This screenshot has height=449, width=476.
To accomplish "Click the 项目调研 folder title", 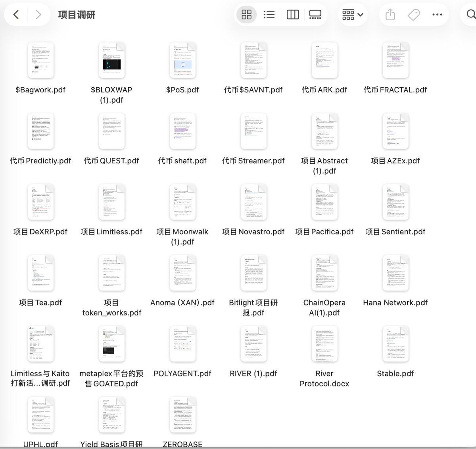I will point(77,15).
